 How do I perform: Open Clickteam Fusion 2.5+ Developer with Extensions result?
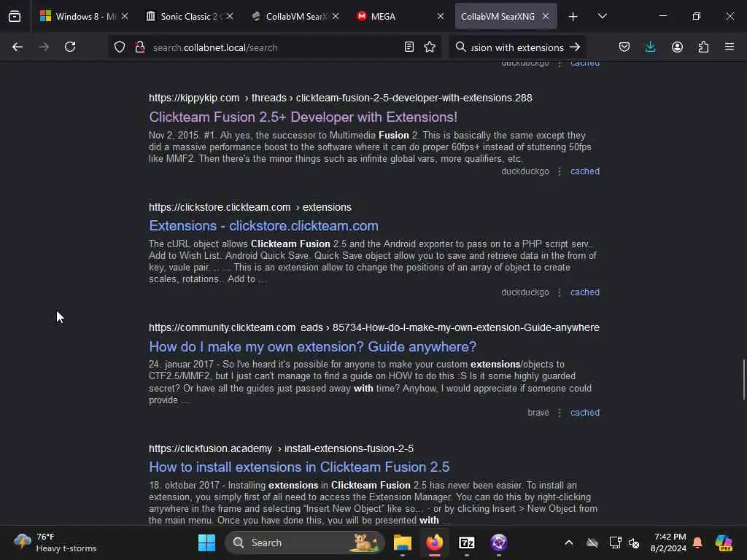pos(303,117)
